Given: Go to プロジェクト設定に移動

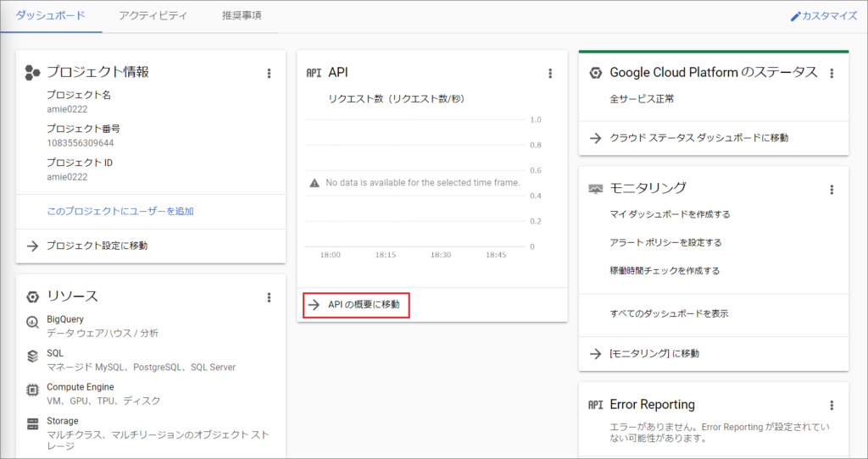Looking at the screenshot, I should click(97, 246).
